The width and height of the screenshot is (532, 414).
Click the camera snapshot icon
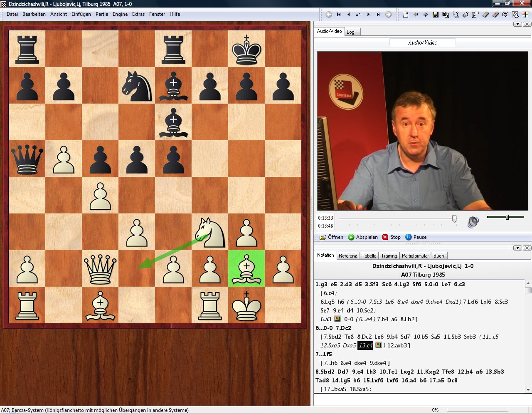(x=505, y=15)
